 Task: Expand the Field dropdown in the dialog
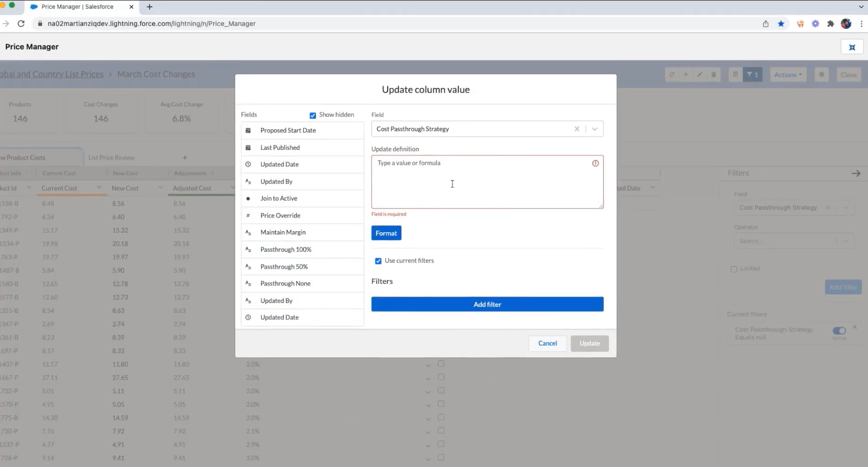pos(594,129)
